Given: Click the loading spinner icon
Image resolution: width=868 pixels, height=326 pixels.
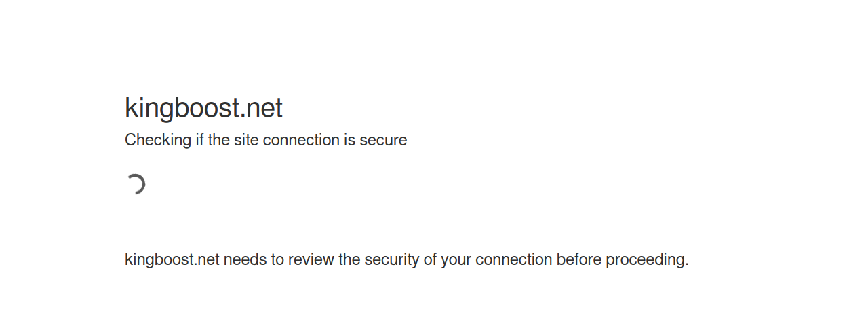Looking at the screenshot, I should click(136, 184).
